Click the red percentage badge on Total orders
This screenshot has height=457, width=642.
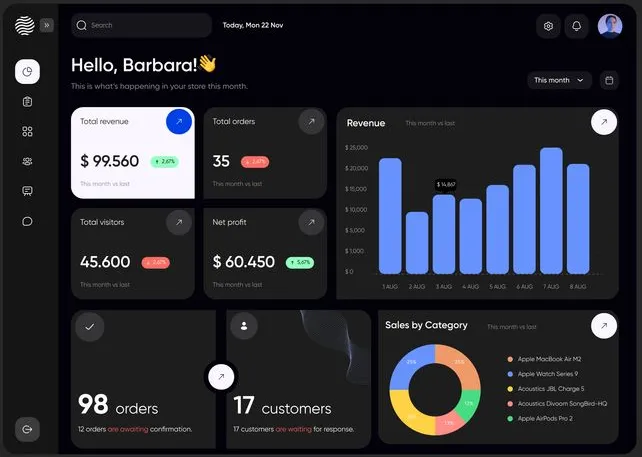click(x=255, y=162)
